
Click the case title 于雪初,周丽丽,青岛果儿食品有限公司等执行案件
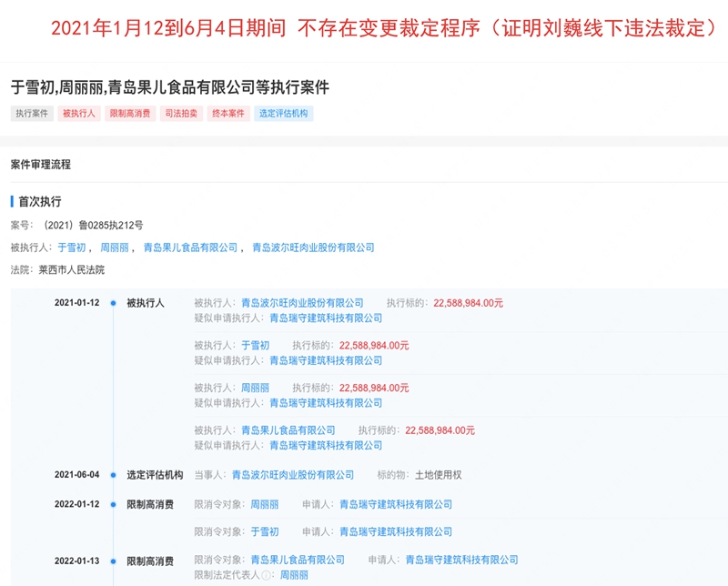tap(170, 86)
